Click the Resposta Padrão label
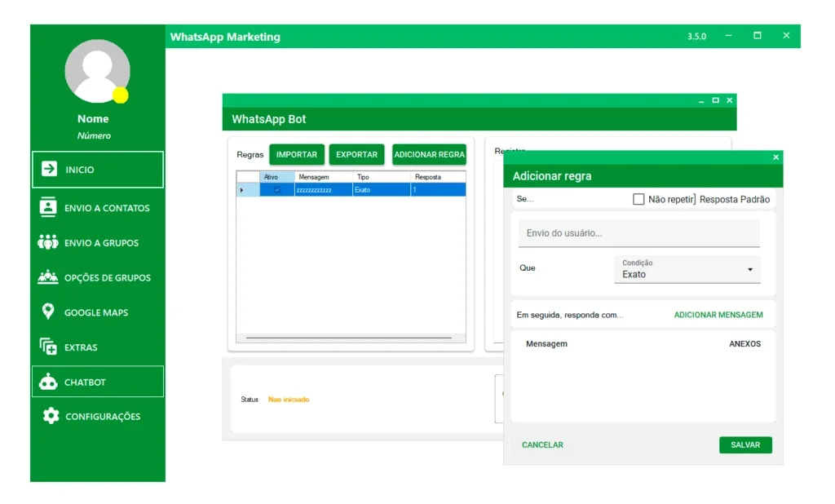835x504 pixels. coord(735,199)
